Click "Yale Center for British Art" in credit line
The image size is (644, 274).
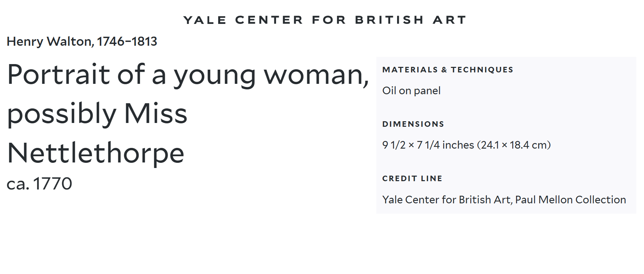446,200
